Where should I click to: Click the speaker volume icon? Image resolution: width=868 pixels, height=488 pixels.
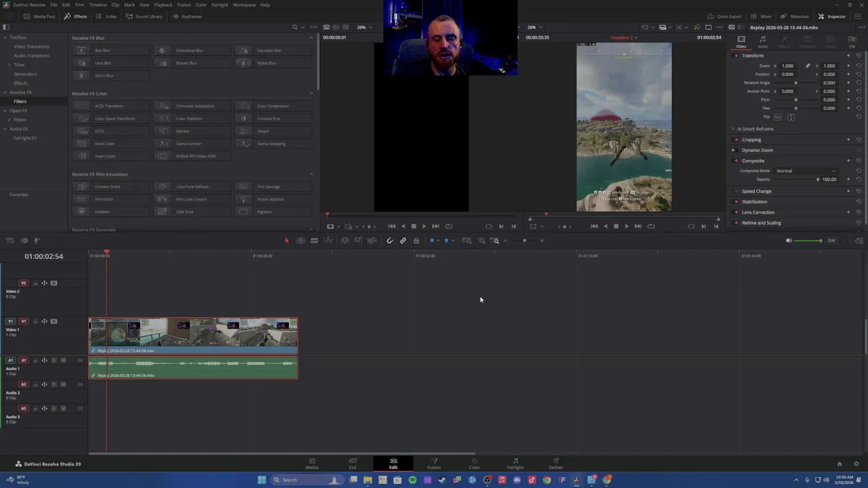click(x=788, y=241)
